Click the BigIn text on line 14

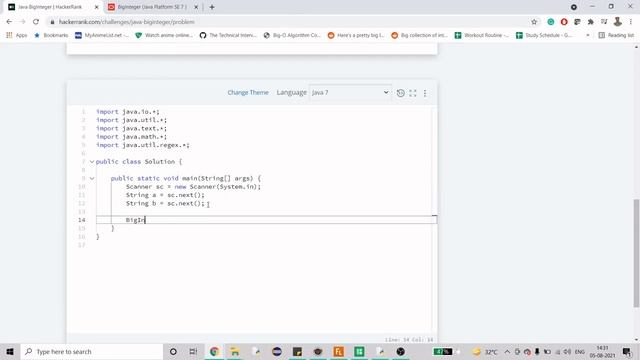(x=135, y=220)
